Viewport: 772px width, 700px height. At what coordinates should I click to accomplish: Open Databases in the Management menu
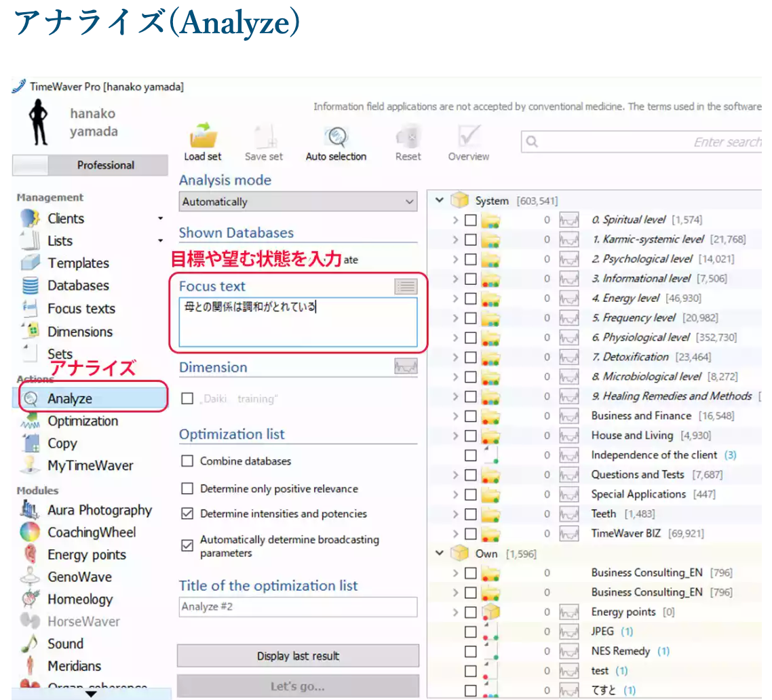click(77, 286)
